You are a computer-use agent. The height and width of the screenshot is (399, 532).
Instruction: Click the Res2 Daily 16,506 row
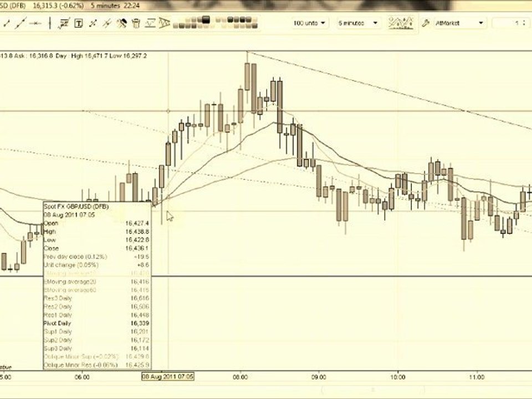click(x=96, y=306)
